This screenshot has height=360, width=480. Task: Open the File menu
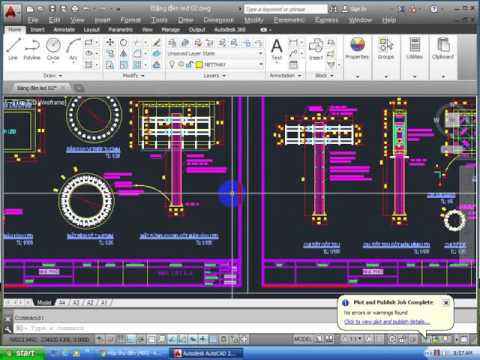tap(33, 20)
